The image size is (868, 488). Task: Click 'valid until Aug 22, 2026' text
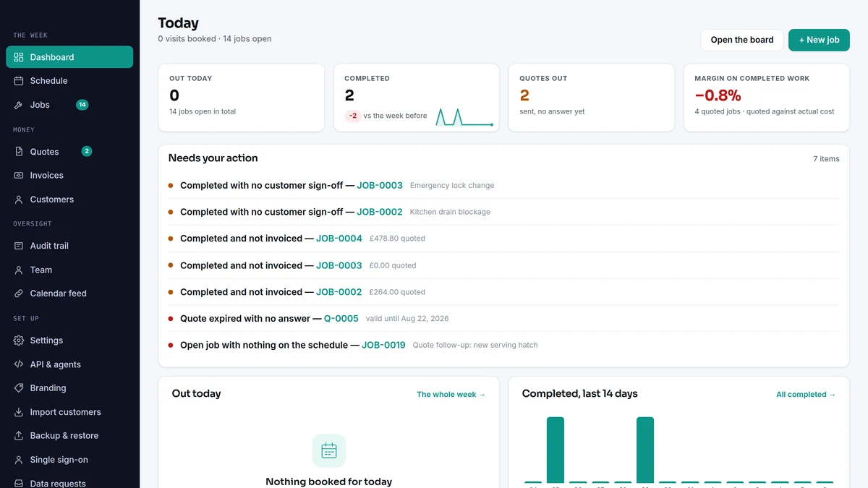pyautogui.click(x=407, y=319)
